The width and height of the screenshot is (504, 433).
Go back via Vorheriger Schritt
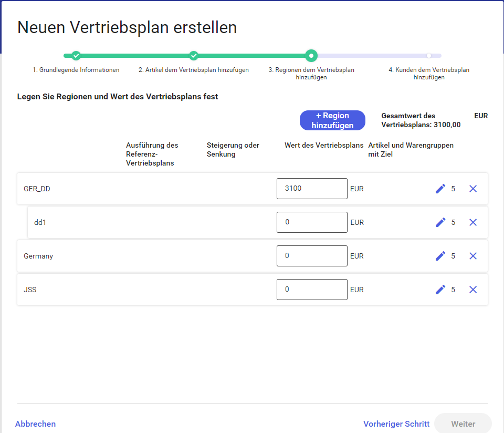coord(396,424)
